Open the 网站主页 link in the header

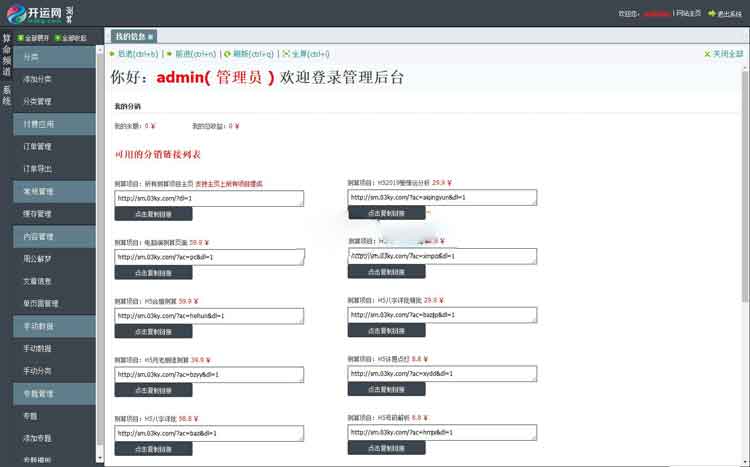(x=688, y=14)
